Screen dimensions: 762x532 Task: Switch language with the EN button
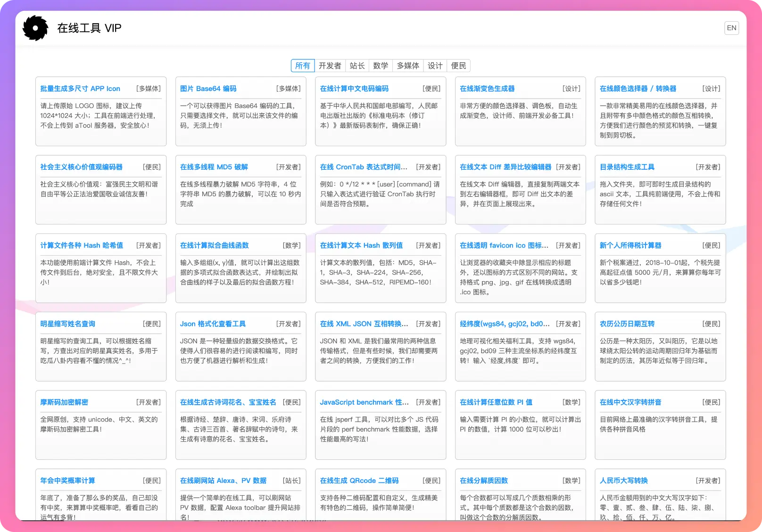[731, 28]
